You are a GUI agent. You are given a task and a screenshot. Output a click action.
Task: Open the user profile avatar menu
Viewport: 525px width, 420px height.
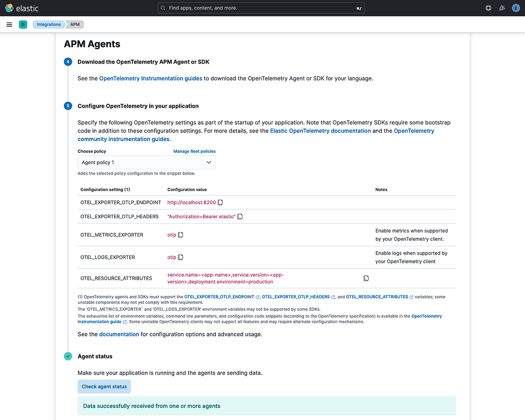[516, 8]
